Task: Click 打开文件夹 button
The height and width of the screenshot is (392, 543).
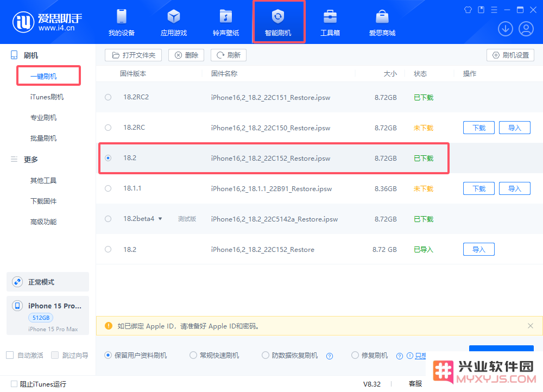Action: 134,55
